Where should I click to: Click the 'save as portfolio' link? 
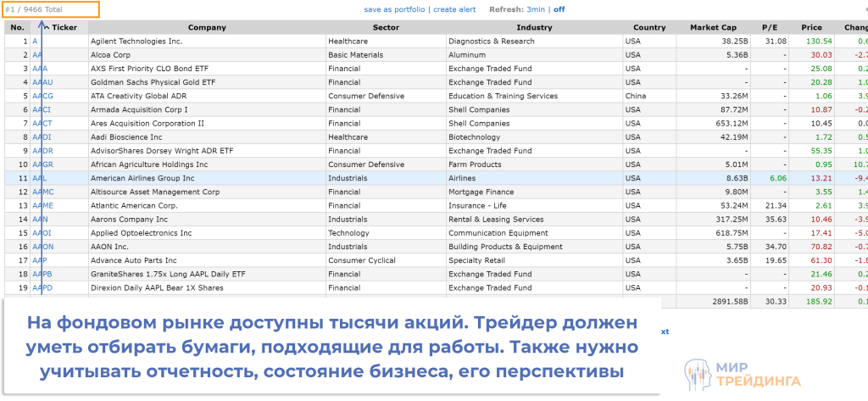[x=395, y=9]
